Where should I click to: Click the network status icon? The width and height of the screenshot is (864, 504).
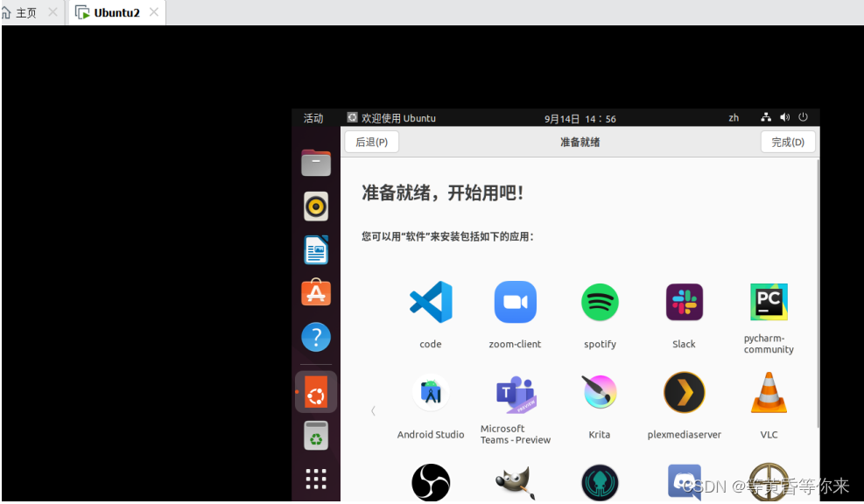pyautogui.click(x=766, y=117)
